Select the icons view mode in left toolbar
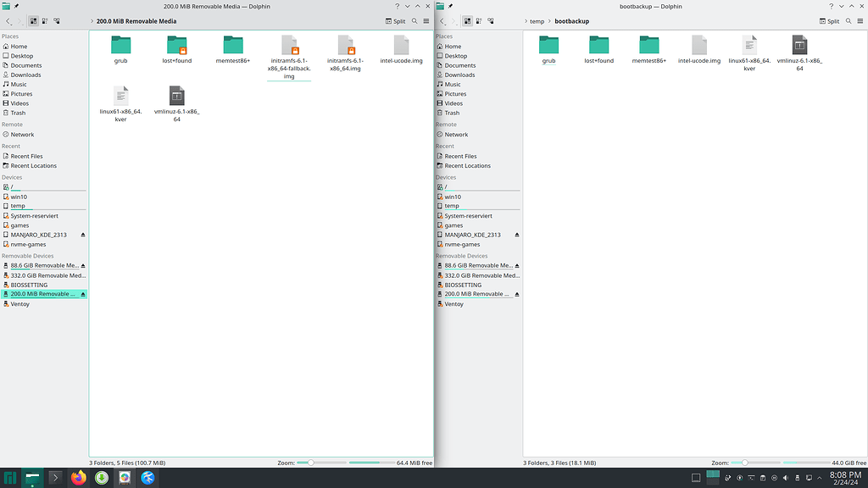The height and width of the screenshot is (488, 868). [32, 21]
